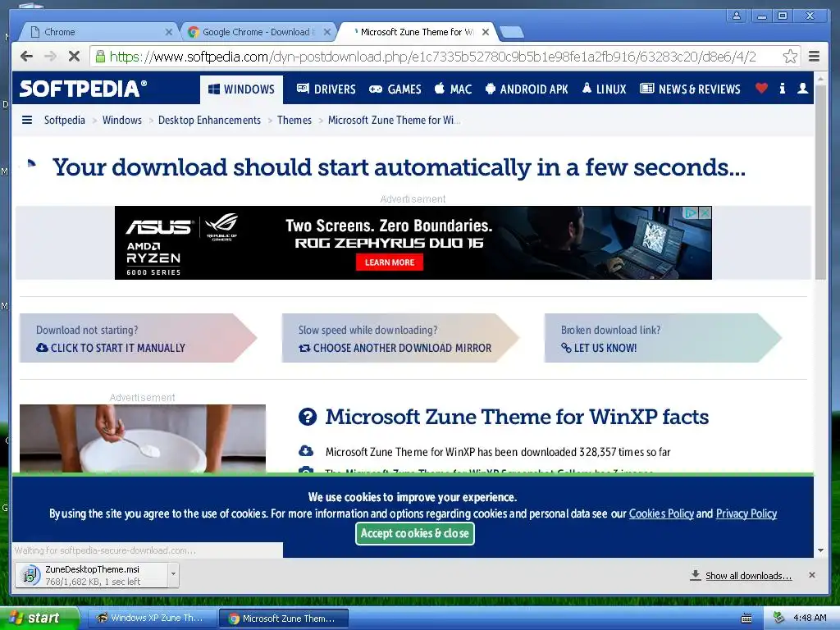Click scrollbar up arrow
840x630 pixels.
(820, 78)
